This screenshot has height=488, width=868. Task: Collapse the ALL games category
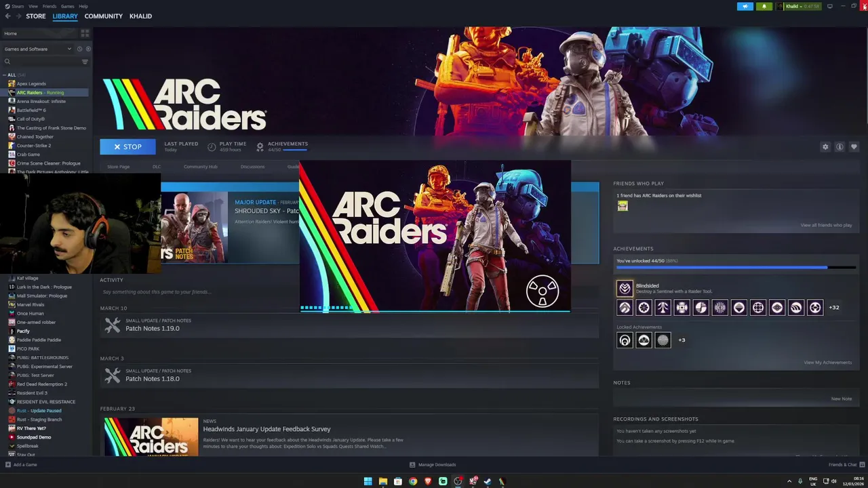[x=5, y=75]
